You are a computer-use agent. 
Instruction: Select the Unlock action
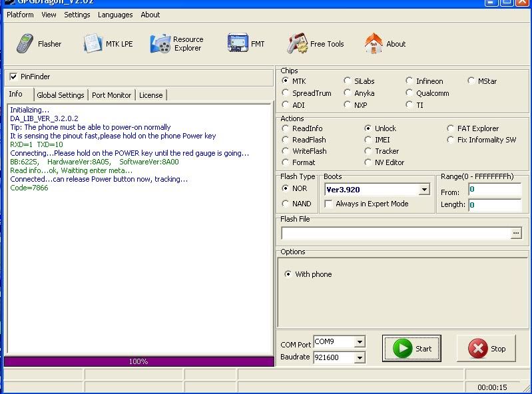pos(368,128)
